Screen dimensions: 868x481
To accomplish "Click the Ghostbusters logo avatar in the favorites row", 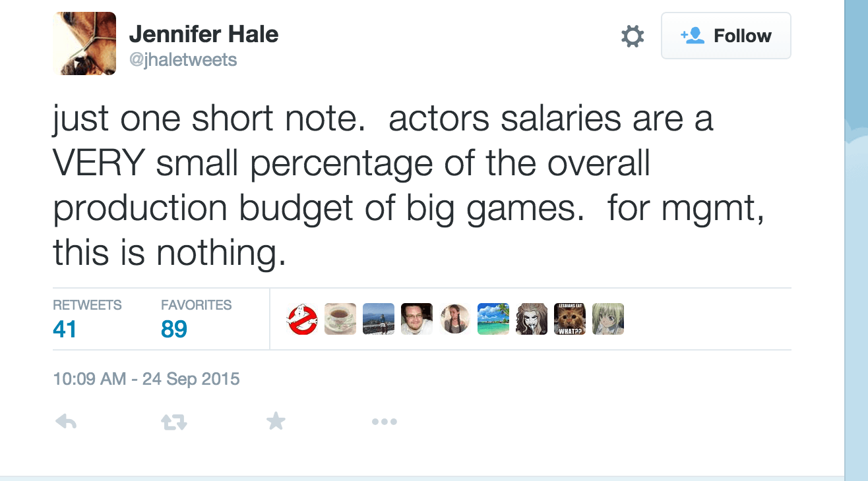I will [303, 319].
